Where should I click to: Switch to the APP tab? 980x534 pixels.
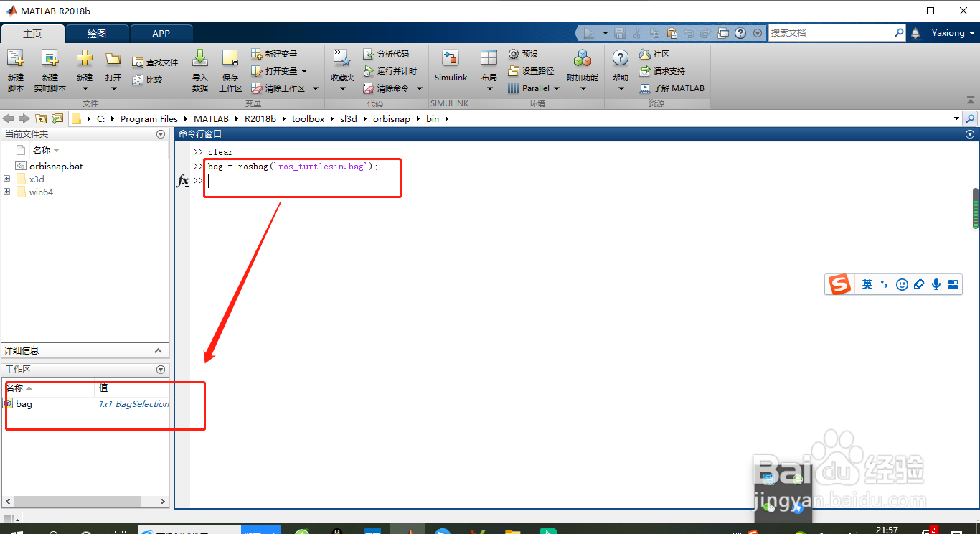click(x=161, y=34)
